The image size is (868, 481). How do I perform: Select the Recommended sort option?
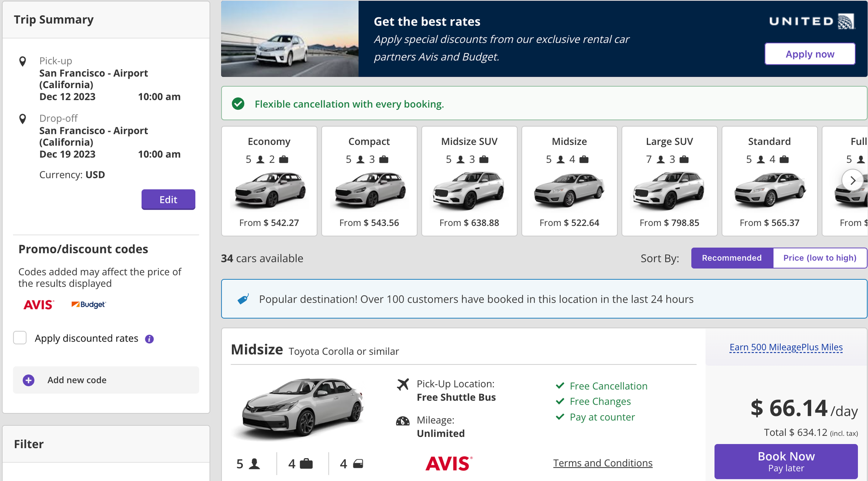click(732, 258)
